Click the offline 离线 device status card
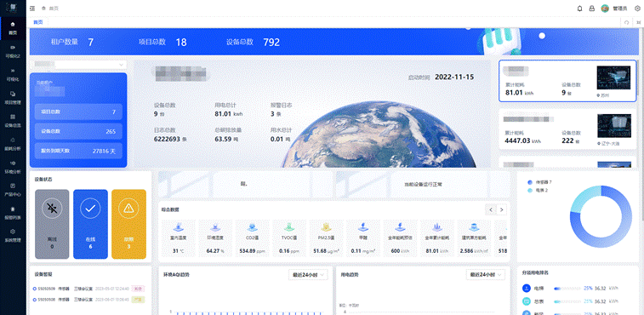The height and width of the screenshot is (315, 644). [x=52, y=224]
